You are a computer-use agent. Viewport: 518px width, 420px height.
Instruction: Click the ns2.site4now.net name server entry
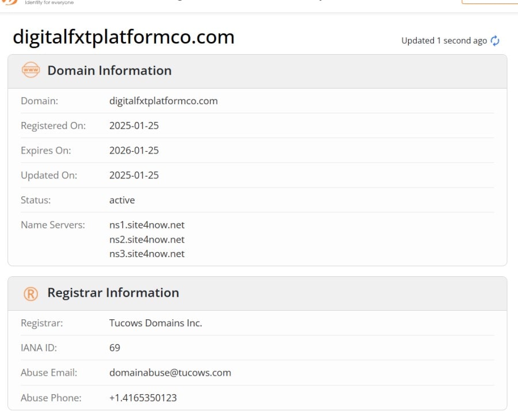147,239
